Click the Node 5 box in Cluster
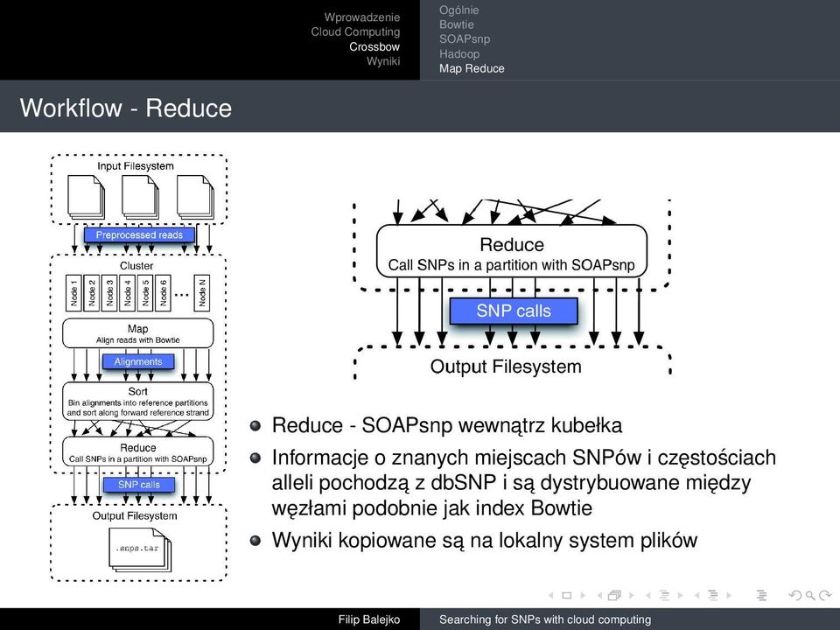Screen dimensions: 840x630 tap(145, 292)
